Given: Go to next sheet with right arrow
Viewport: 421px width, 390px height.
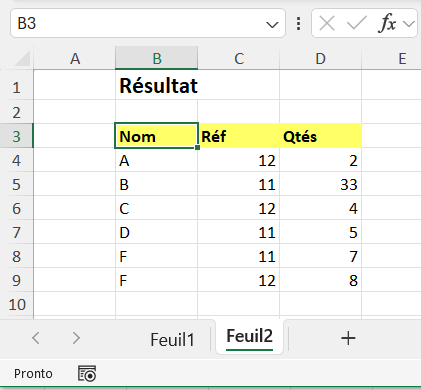Looking at the screenshot, I should tap(76, 338).
